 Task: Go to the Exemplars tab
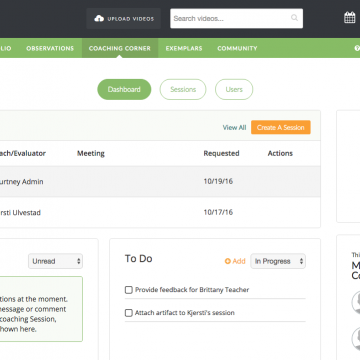pyautogui.click(x=184, y=48)
